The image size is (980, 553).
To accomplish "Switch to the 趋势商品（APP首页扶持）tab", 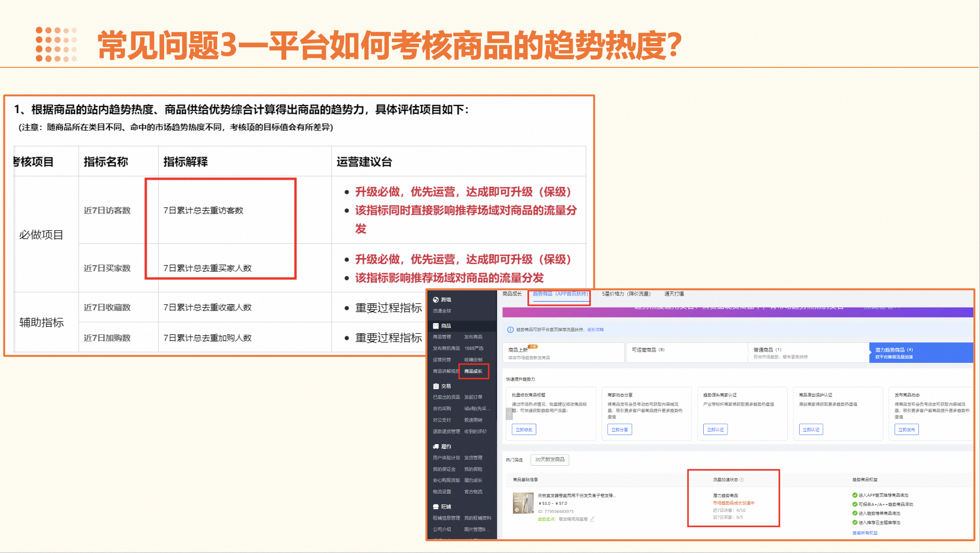I will click(560, 294).
